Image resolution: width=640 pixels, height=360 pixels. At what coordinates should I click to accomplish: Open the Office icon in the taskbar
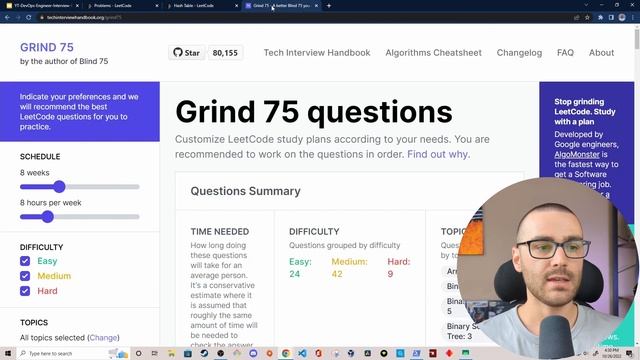318,353
